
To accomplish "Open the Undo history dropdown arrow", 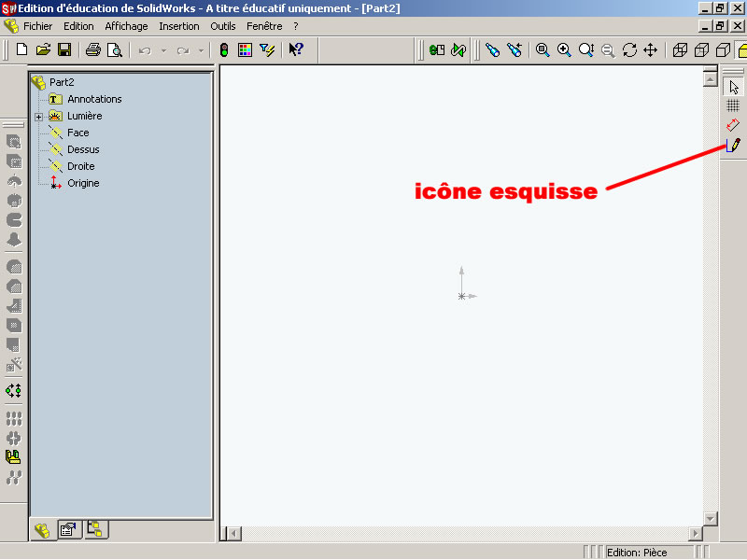I will 163,50.
